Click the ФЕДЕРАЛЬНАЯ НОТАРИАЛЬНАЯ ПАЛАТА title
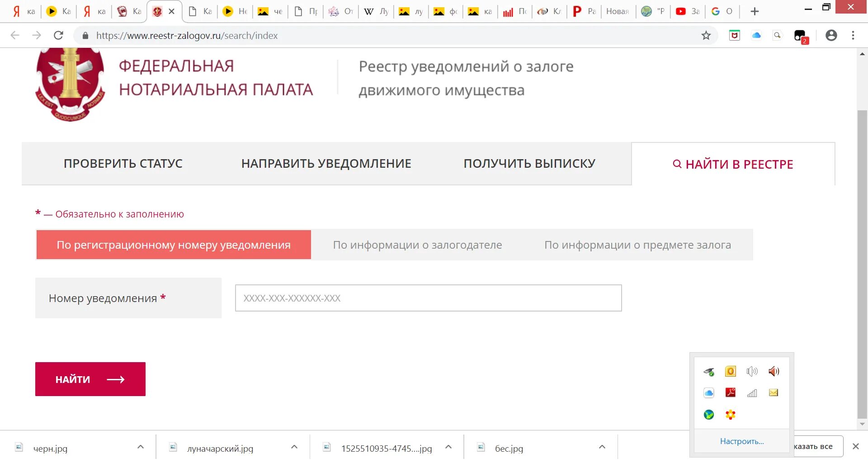 (x=216, y=78)
